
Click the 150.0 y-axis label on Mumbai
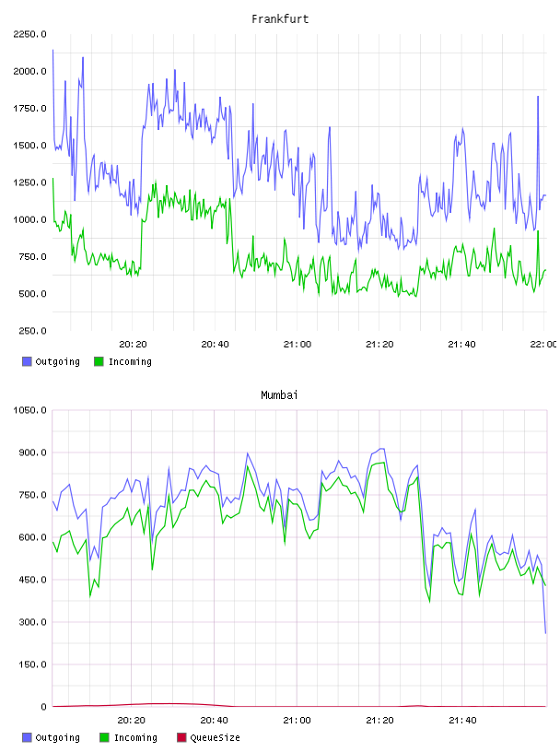point(32,664)
